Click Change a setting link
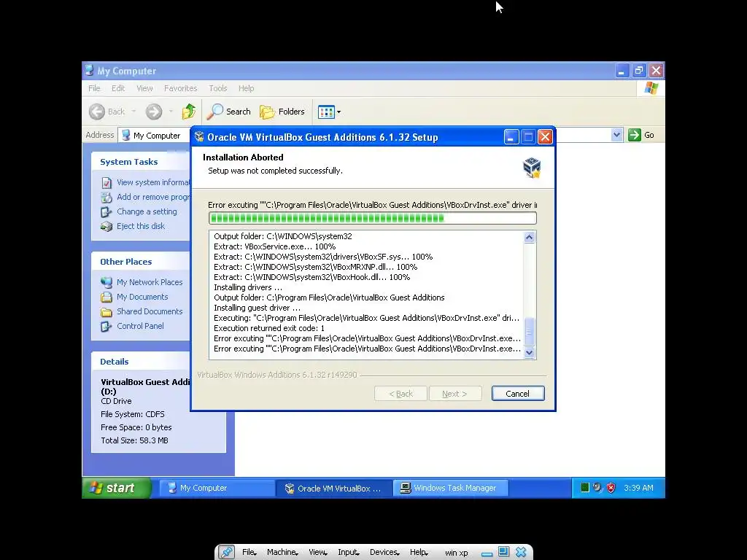This screenshot has height=560, width=747. [139, 211]
